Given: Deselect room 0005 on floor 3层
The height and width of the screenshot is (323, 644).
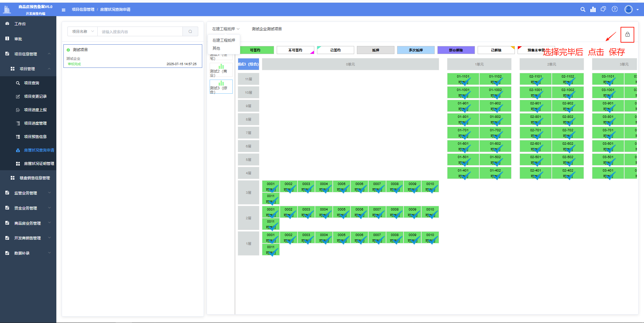Looking at the screenshot, I should click(x=341, y=186).
